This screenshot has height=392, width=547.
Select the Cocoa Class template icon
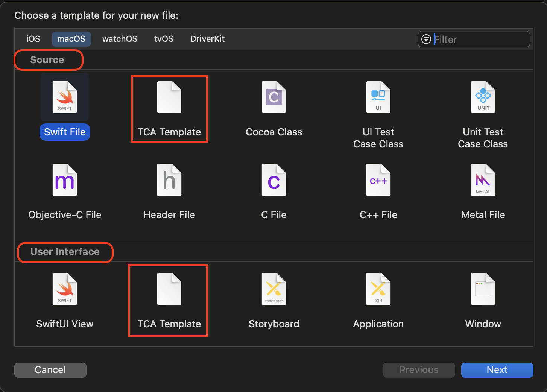(274, 97)
